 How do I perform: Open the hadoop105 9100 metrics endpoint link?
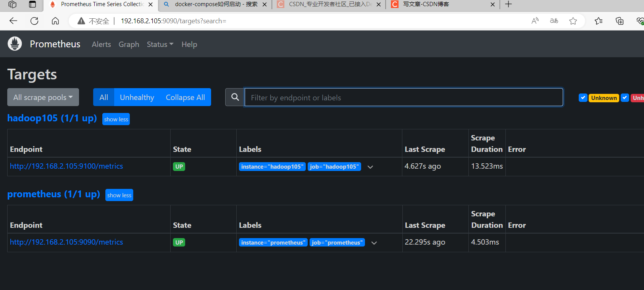pyautogui.click(x=66, y=166)
